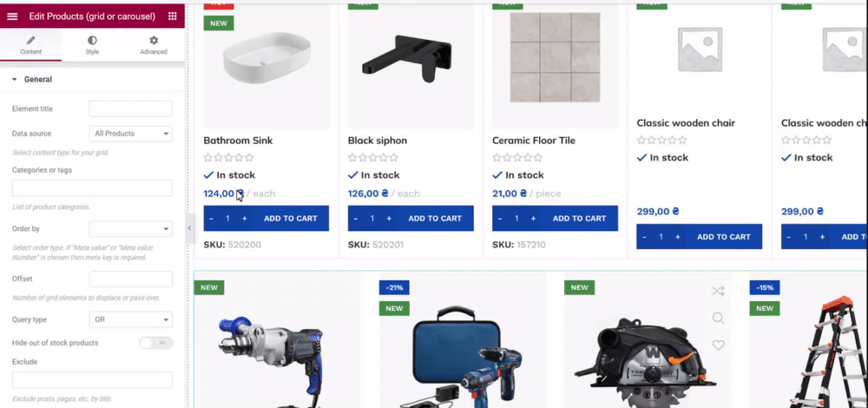Open the Data source dropdown
This screenshot has height=408, width=868.
click(131, 134)
